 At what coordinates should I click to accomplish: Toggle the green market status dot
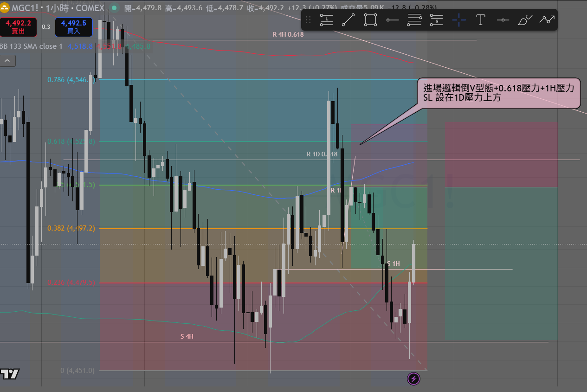(x=114, y=8)
